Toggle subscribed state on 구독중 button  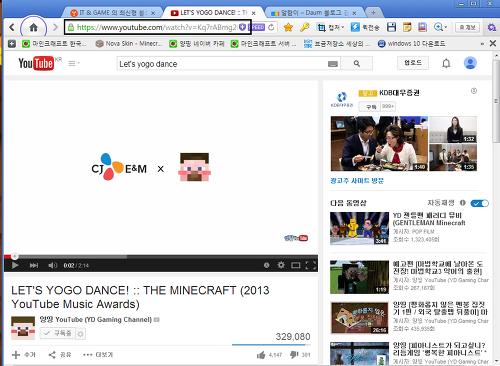[x=58, y=333]
